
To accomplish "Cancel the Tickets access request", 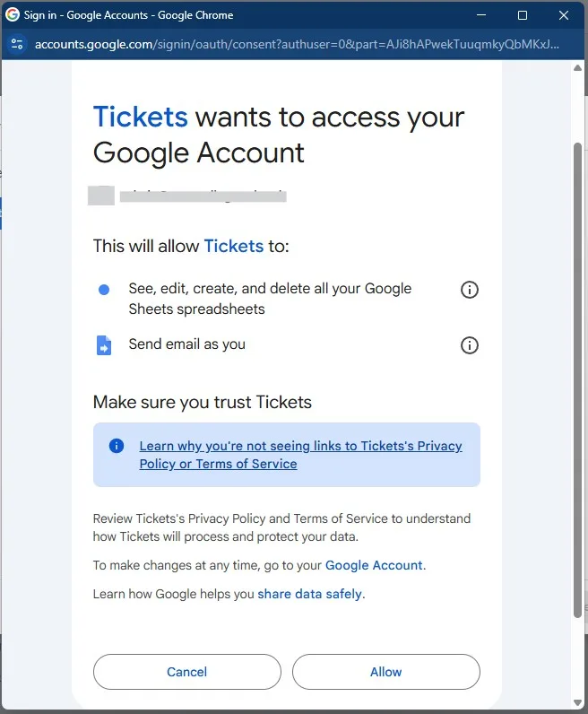I will pos(187,672).
